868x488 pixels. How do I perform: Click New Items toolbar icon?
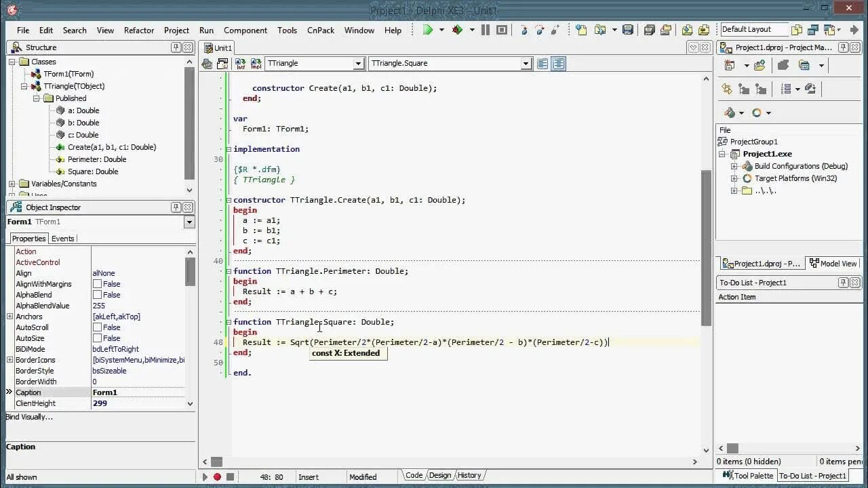(x=581, y=30)
